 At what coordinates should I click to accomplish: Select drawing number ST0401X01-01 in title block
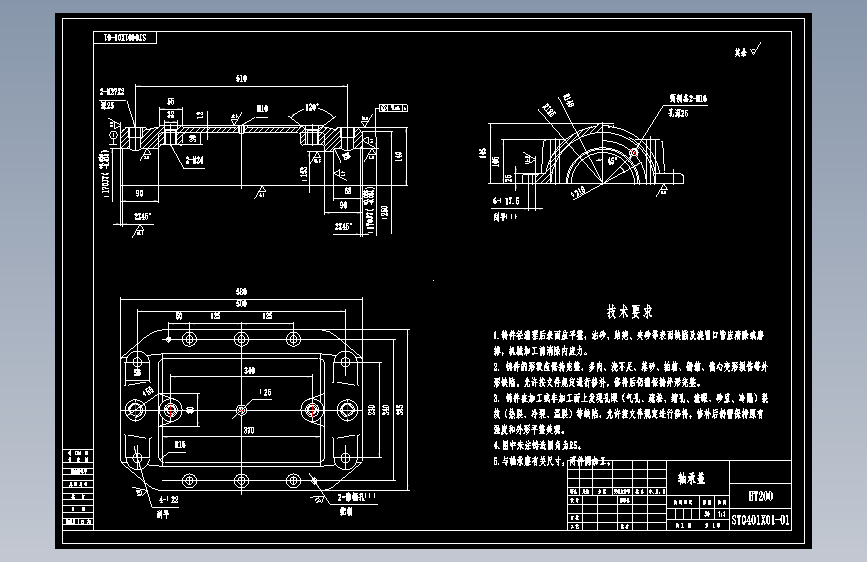point(760,520)
